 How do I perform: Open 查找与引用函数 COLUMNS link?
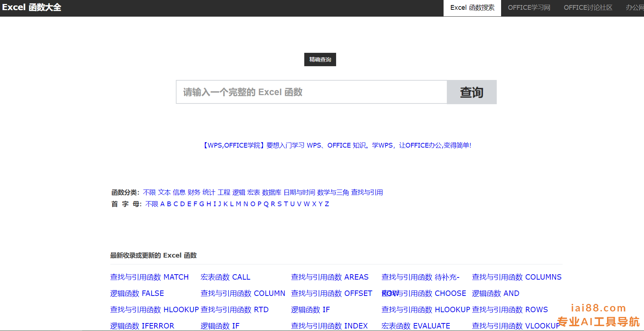click(517, 277)
